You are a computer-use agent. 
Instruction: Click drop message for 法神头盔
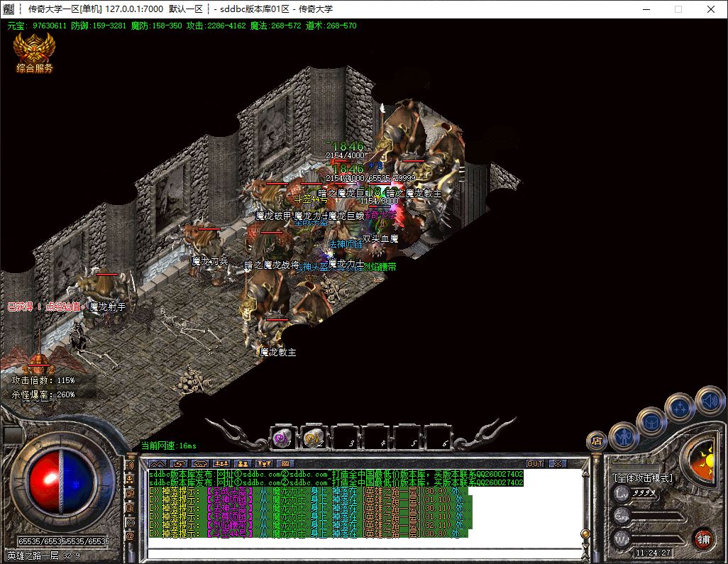pyautogui.click(x=310, y=508)
